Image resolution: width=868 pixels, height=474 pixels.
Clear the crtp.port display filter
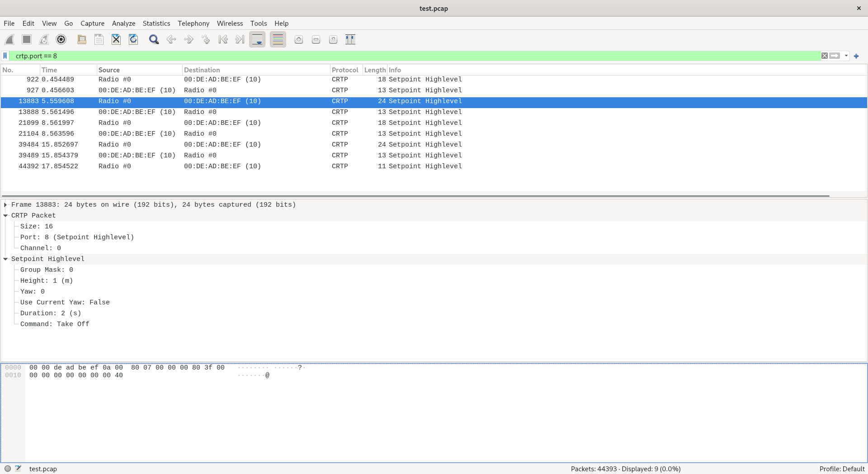pyautogui.click(x=824, y=56)
